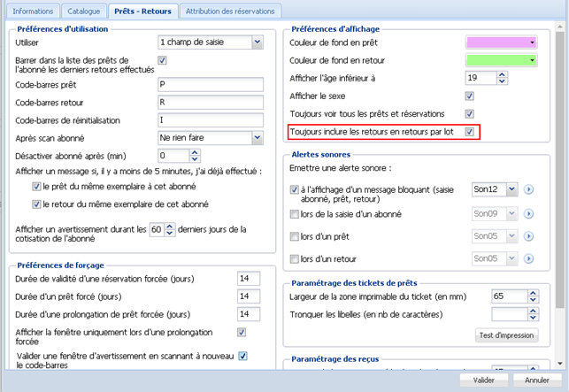The height and width of the screenshot is (392, 569).
Task: Uncheck 'Toujours voir tous les prêts et réservations'
Action: pyautogui.click(x=471, y=113)
